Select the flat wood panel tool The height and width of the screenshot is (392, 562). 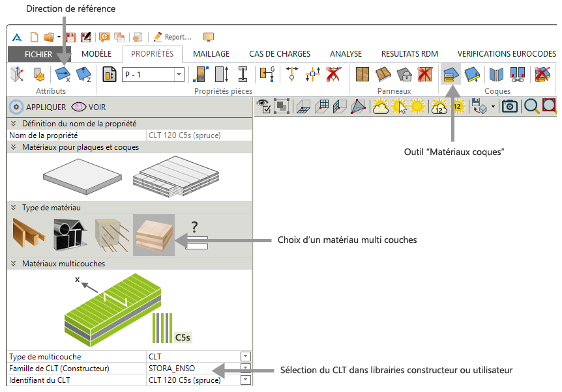pos(362,74)
